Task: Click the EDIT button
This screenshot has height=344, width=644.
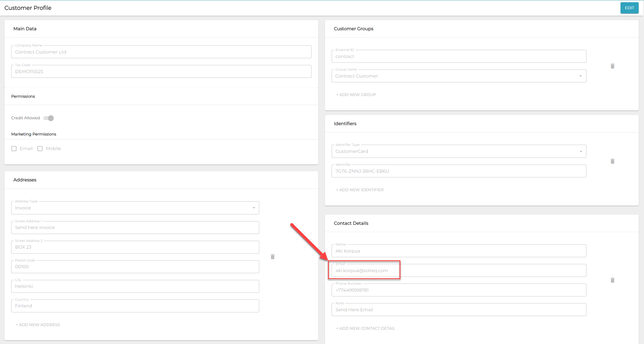Action: pos(629,8)
